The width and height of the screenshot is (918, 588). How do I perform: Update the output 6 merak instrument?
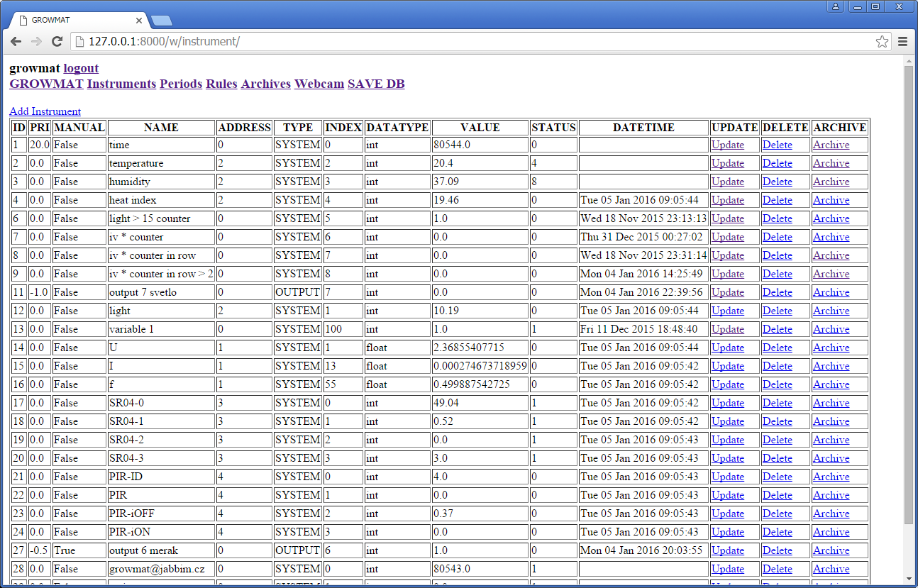[728, 550]
